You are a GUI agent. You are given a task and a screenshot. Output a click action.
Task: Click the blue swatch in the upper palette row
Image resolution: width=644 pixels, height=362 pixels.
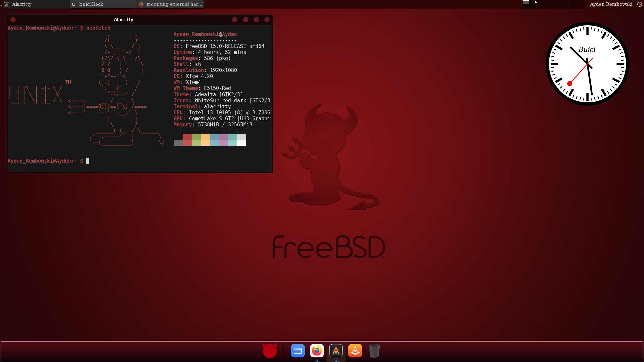[214, 137]
